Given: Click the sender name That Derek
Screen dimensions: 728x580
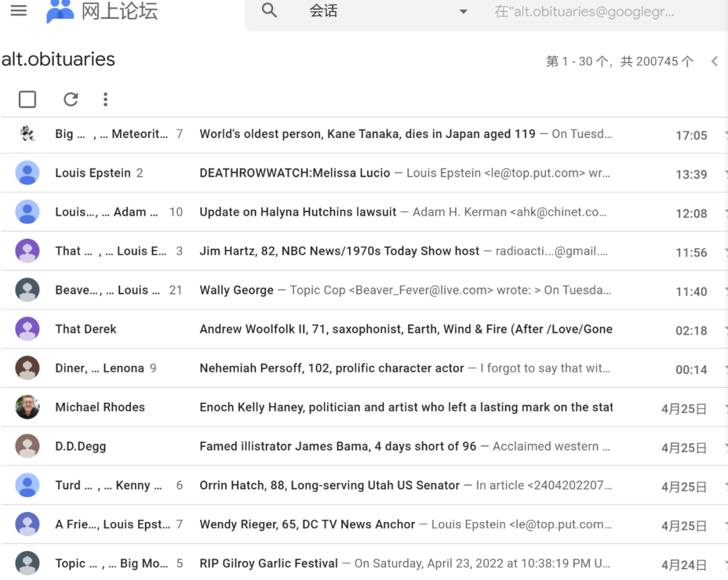Looking at the screenshot, I should tap(86, 329).
